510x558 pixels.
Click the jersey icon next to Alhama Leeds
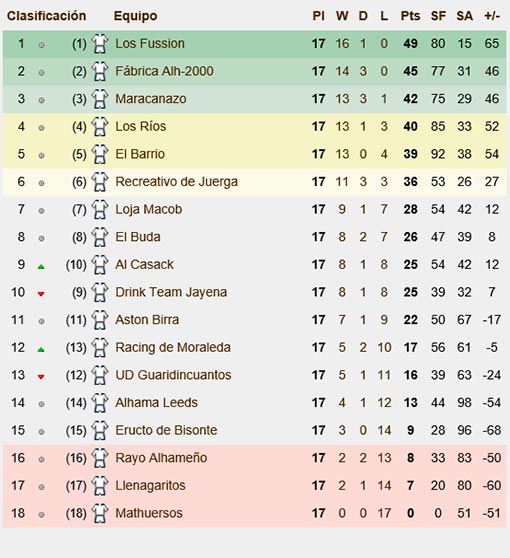pos(100,402)
